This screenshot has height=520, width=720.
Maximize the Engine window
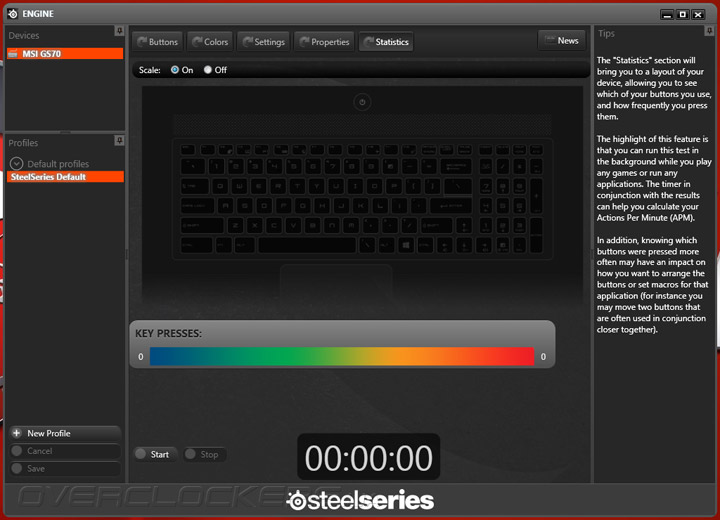[x=683, y=15]
